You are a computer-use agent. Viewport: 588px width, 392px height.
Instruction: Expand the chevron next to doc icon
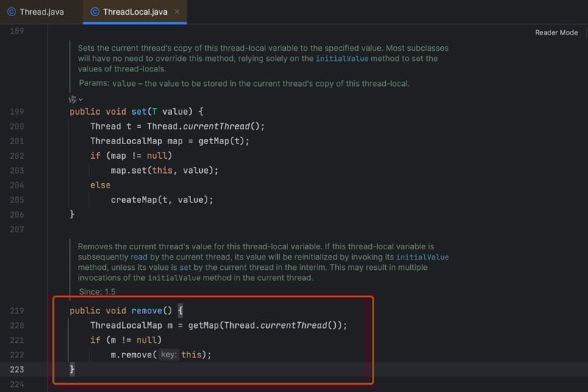pos(81,99)
